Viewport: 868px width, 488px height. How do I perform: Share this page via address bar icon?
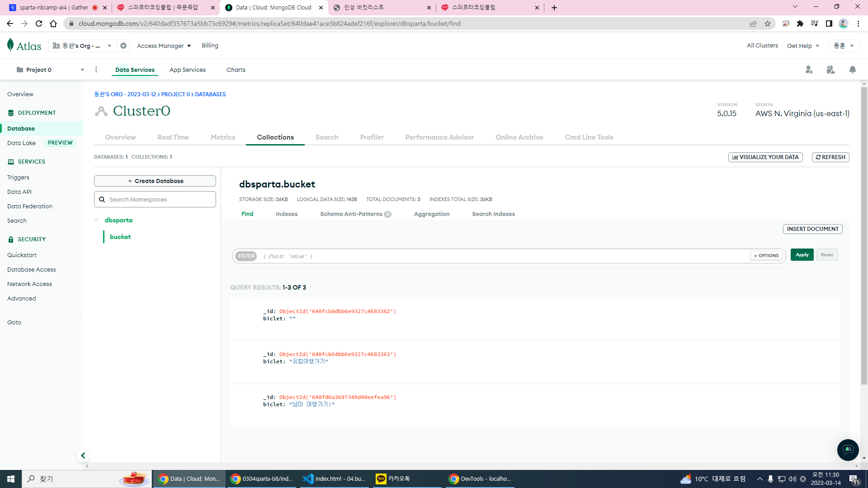(753, 23)
